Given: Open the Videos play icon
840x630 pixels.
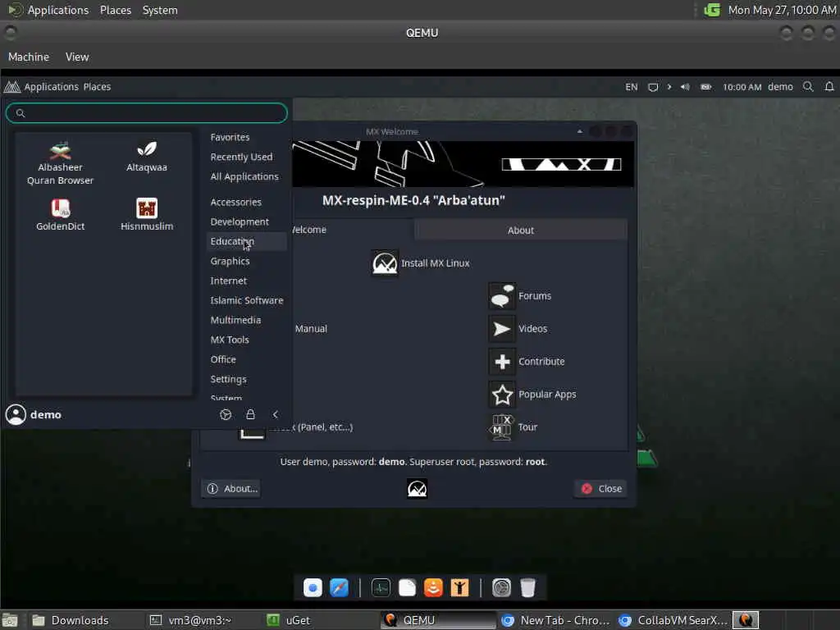Looking at the screenshot, I should [x=501, y=328].
